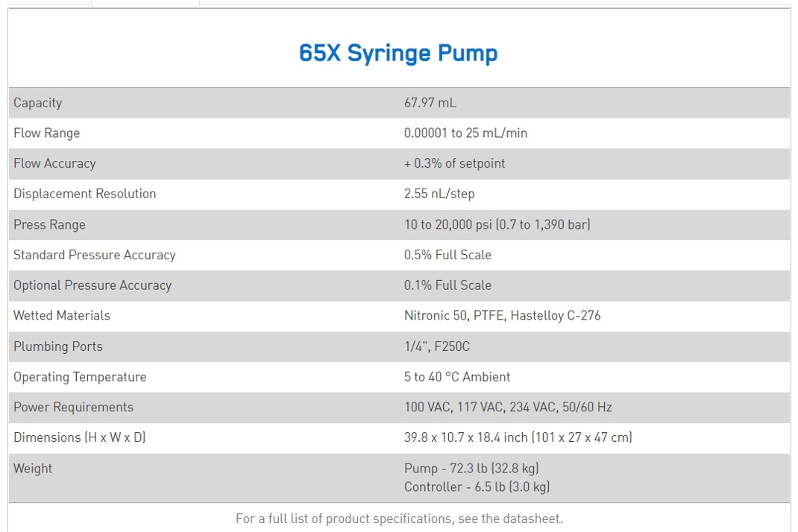Click the Power Requirements voltage value
This screenshot has height=532, width=798.
pos(508,408)
